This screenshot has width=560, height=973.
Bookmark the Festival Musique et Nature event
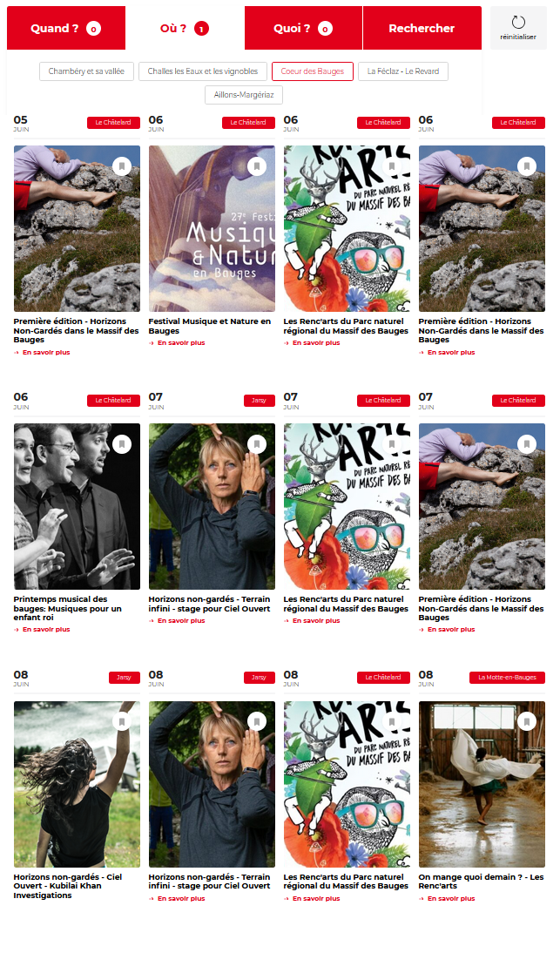point(257,166)
